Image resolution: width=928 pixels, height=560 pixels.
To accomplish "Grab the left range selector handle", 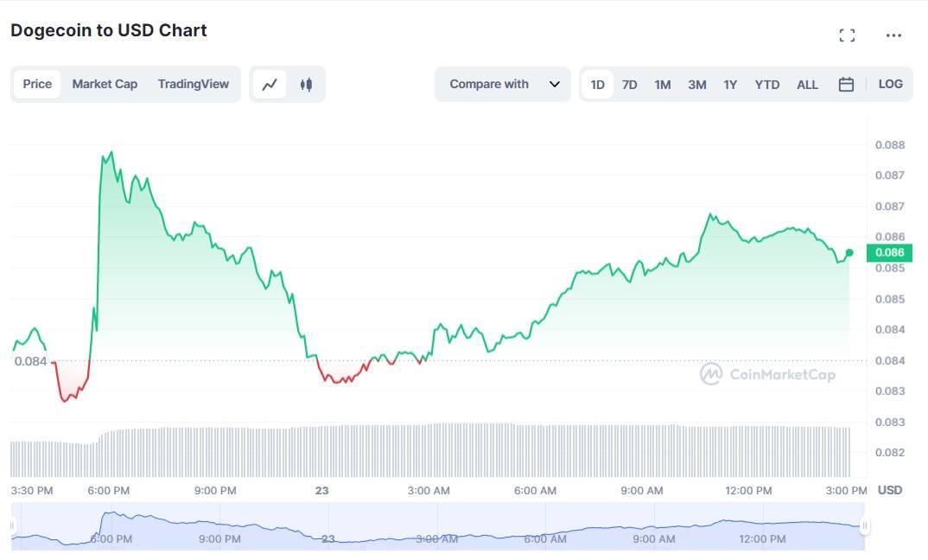I will coord(13,526).
